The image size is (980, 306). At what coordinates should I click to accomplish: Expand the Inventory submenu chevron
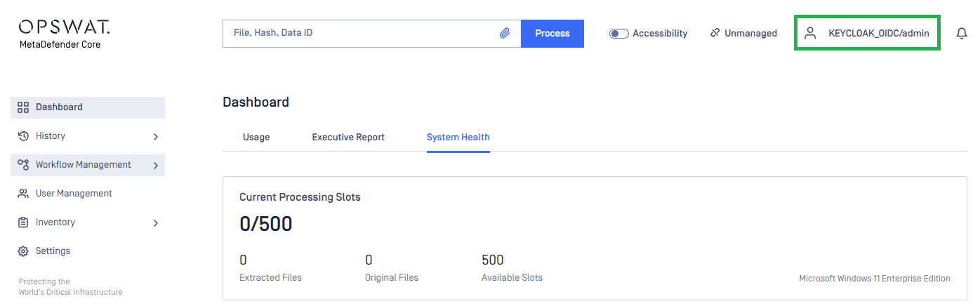pos(156,223)
